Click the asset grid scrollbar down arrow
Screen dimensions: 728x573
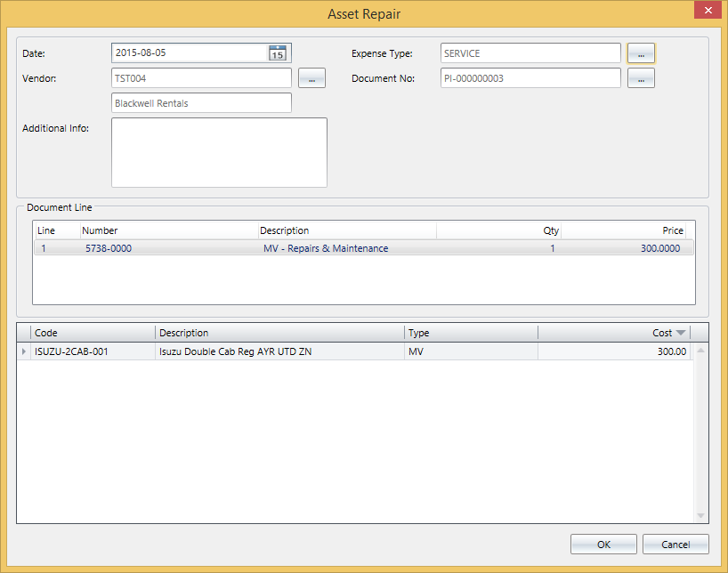[700, 516]
